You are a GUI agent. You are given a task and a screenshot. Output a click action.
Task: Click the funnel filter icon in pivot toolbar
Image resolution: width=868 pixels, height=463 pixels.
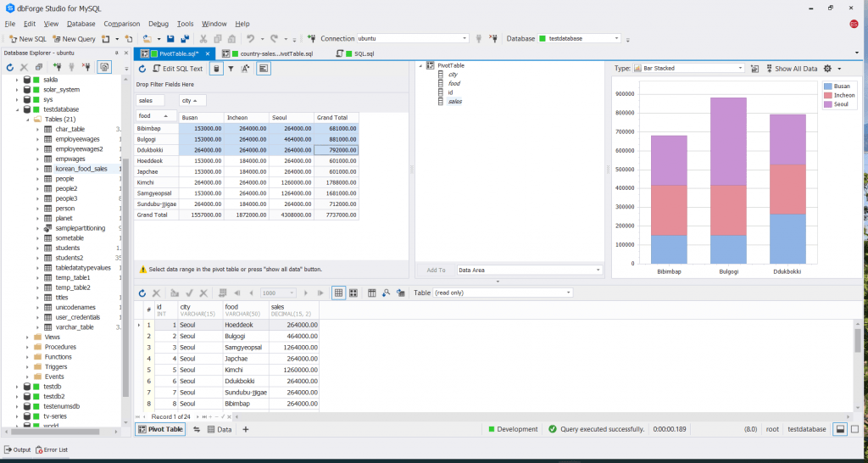point(231,69)
